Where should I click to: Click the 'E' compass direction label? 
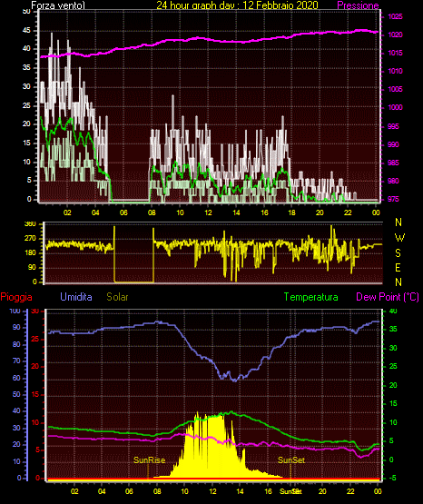(x=398, y=267)
